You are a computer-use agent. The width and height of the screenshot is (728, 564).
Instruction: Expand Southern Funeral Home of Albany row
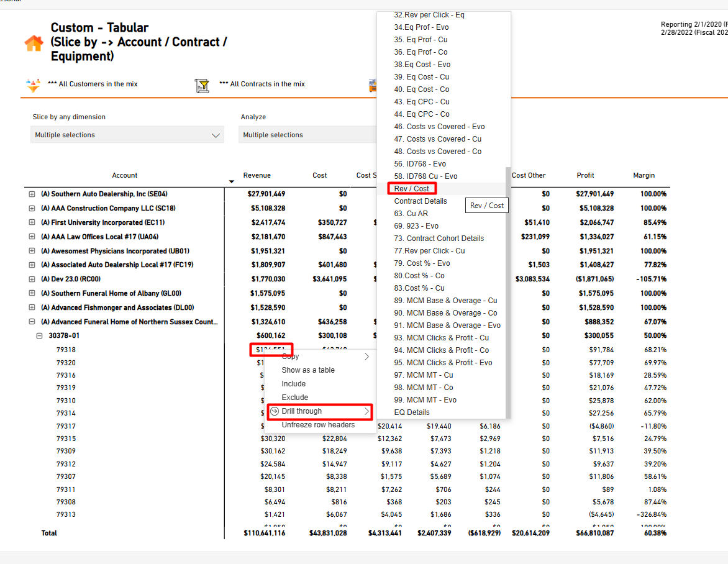[x=32, y=293]
